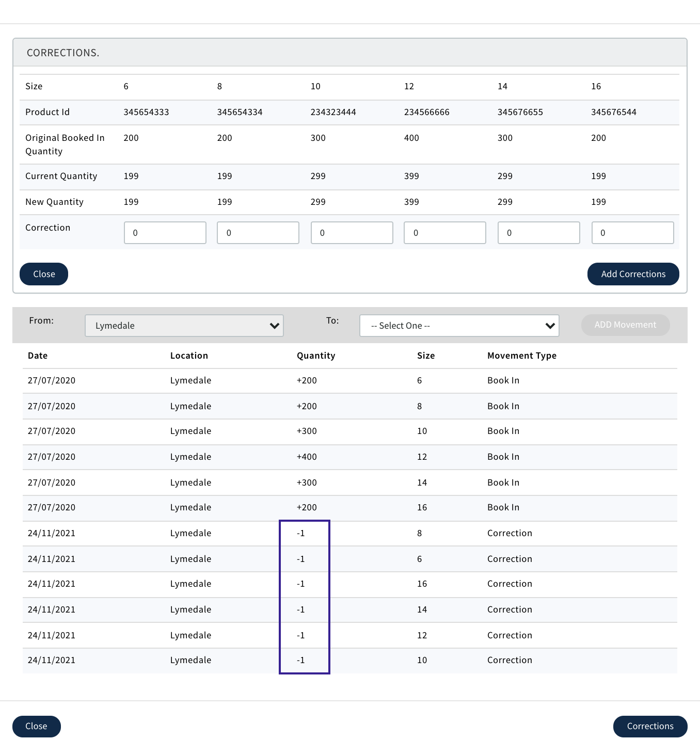The height and width of the screenshot is (740, 700).
Task: Click the Correction input for size 8
Action: point(258,233)
